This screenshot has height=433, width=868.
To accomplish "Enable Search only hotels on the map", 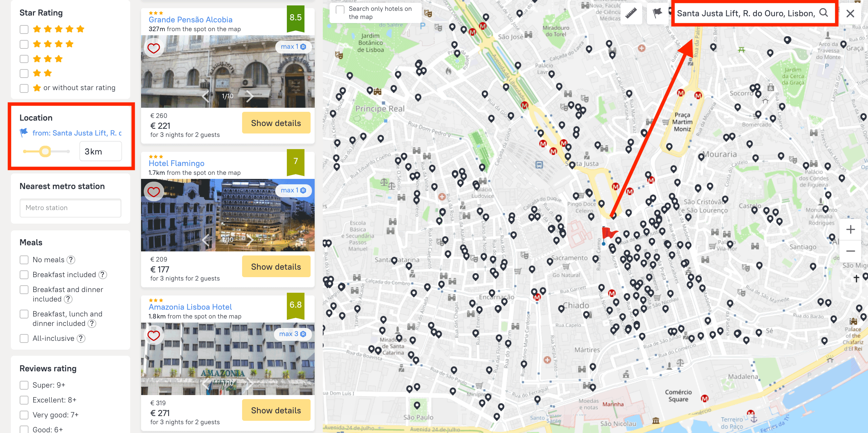I will pos(340,9).
